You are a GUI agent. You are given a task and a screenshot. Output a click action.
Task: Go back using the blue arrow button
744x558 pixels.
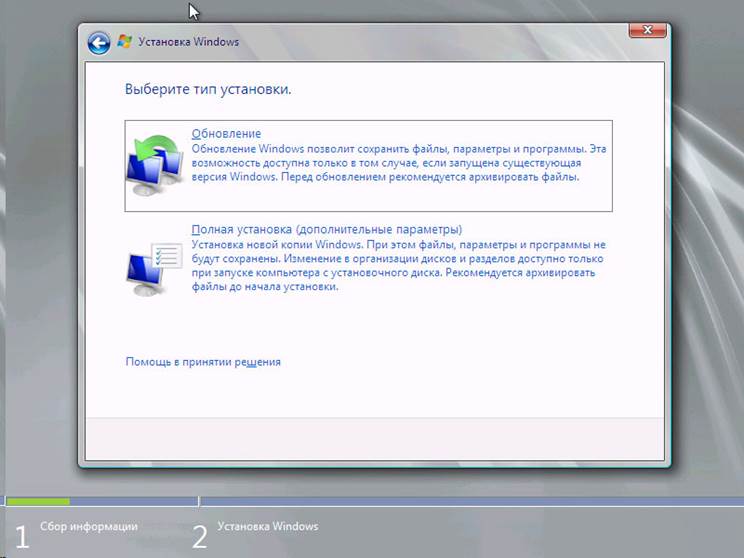point(99,44)
